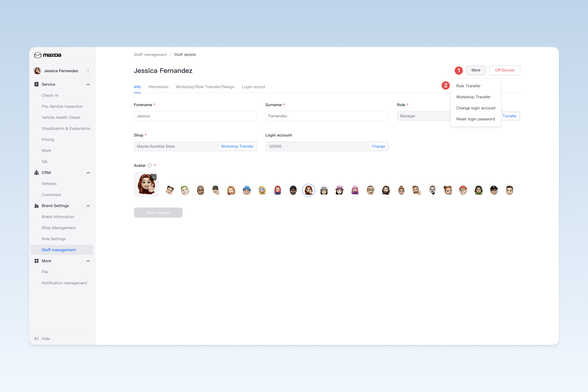Click the Workshop Transfer link in Shop field
Screen dimensions: 588x392
click(237, 146)
